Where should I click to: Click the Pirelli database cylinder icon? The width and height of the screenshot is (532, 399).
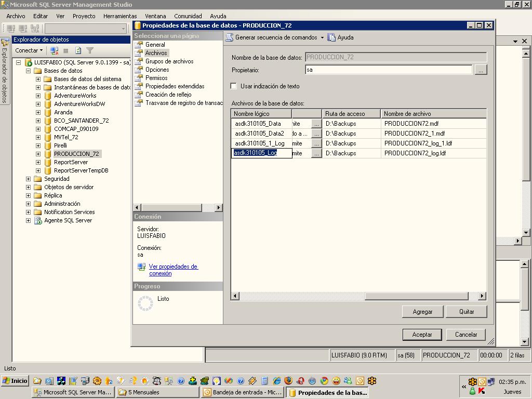click(x=48, y=145)
